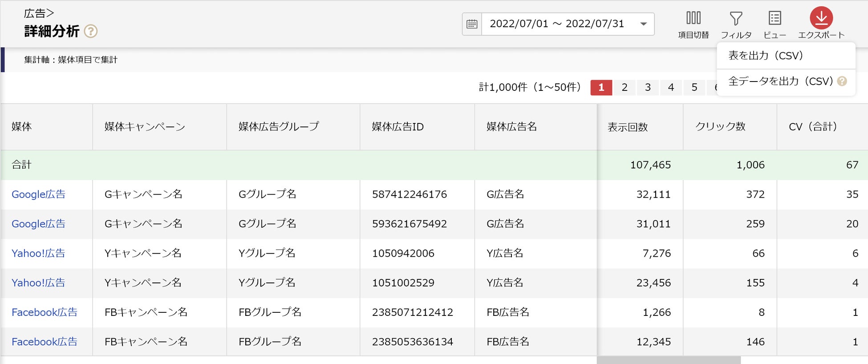Open Yahoo!広告 link for ad 1050942006
Screen dimensions: 868x364
tap(38, 253)
